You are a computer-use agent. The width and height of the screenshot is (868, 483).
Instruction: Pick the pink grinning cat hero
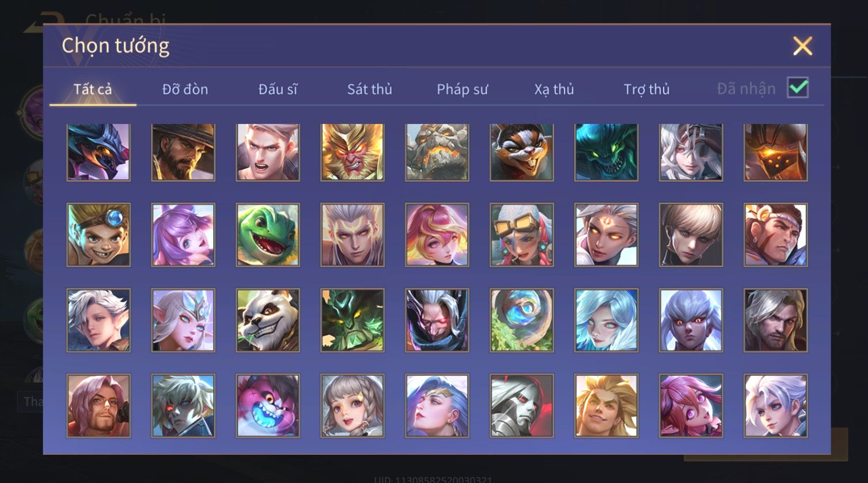[x=268, y=406]
